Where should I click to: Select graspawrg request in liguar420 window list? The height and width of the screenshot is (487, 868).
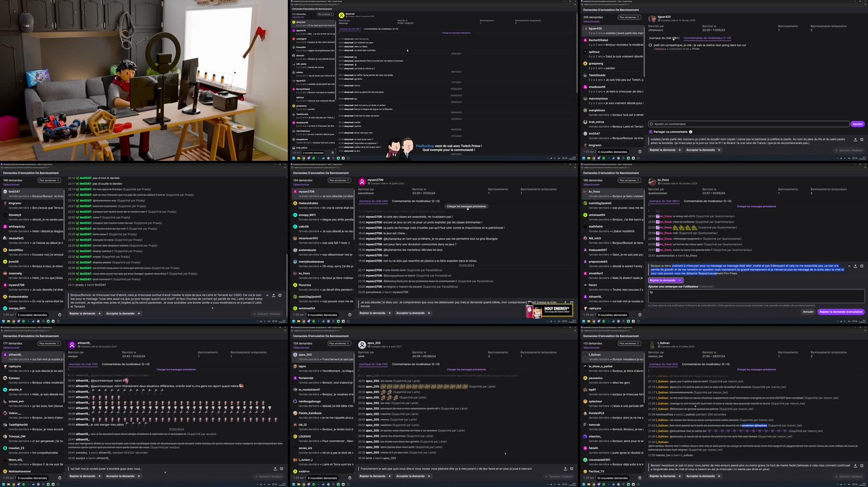tap(612, 66)
